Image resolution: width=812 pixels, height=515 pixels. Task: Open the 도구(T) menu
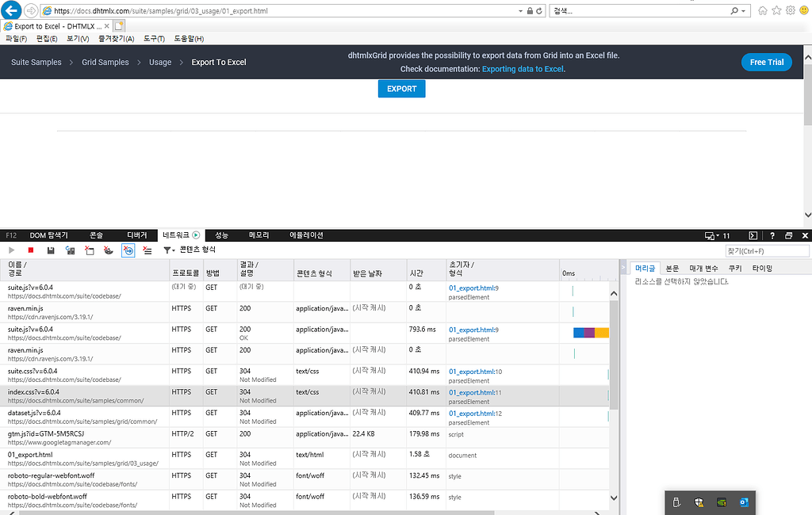154,39
